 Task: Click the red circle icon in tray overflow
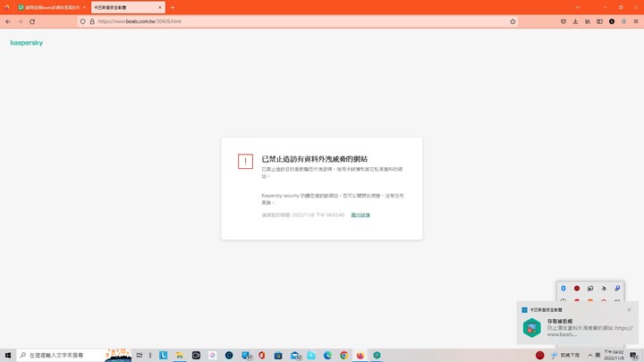pyautogui.click(x=577, y=289)
